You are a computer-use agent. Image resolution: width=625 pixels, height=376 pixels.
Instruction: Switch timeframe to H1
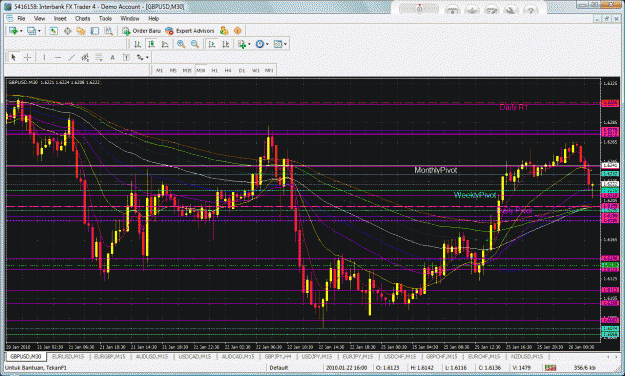[214, 70]
